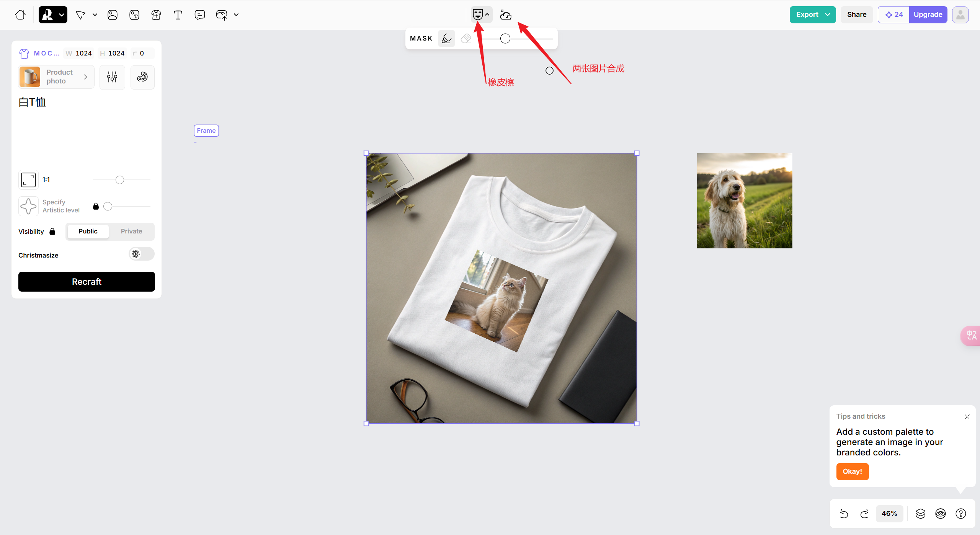Open the color palette settings
Viewport: 980px width, 535px height.
point(142,77)
